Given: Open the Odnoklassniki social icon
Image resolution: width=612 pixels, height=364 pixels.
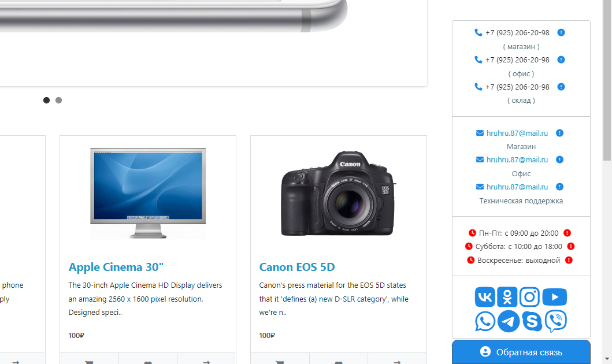Looking at the screenshot, I should [x=507, y=297].
